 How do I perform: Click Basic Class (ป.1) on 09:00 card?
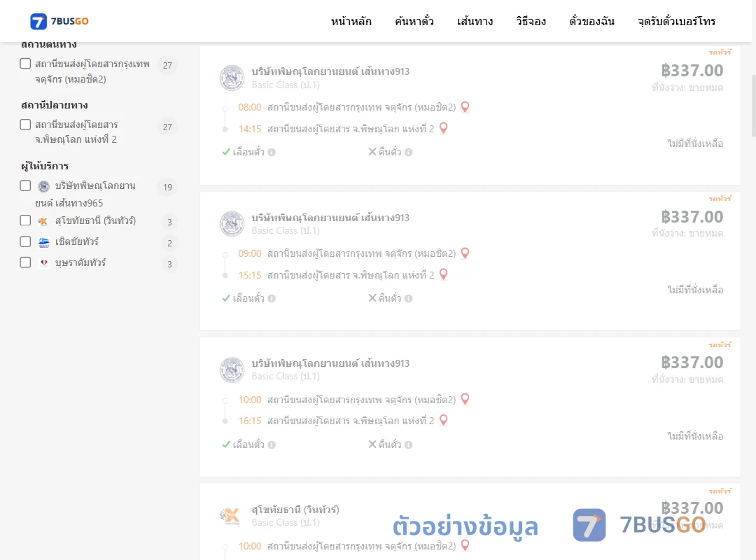pyautogui.click(x=286, y=230)
